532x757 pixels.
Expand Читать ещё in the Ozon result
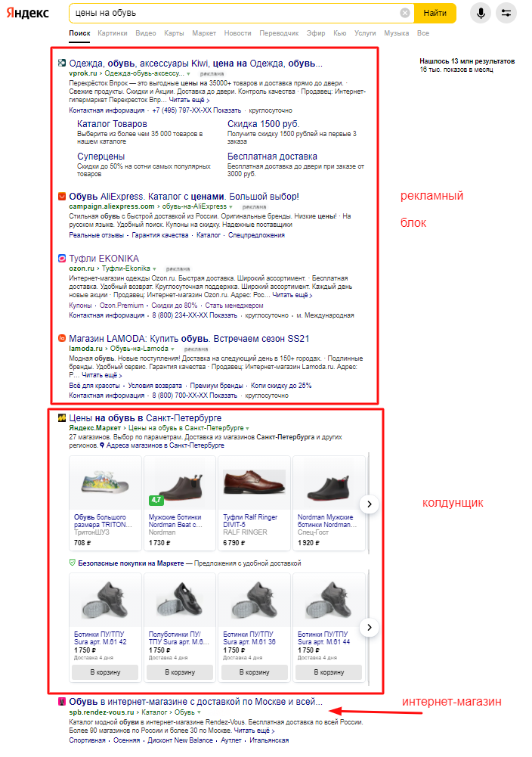292,295
